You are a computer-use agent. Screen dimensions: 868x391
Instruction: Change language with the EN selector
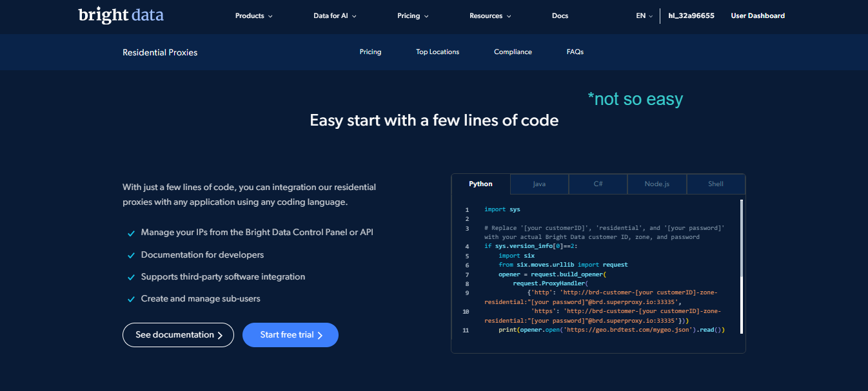tap(644, 16)
